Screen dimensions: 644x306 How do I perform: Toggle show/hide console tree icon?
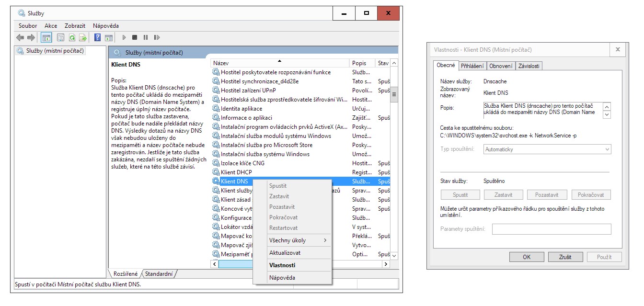[46, 37]
